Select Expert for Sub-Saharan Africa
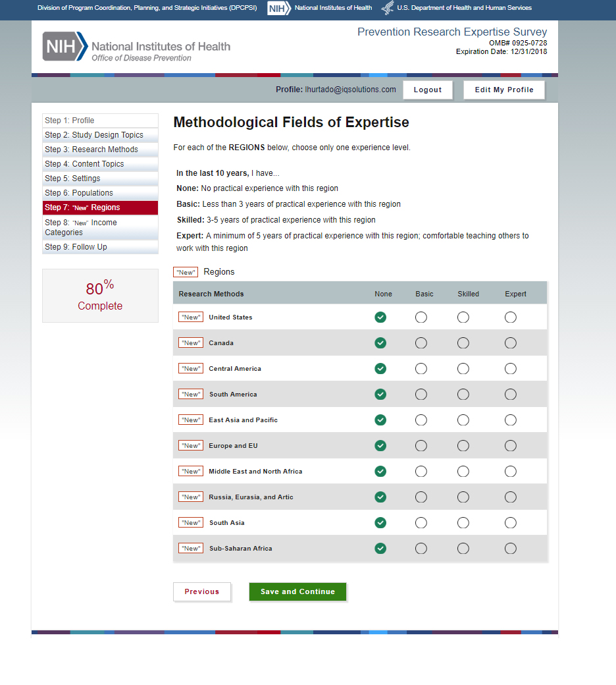 point(510,548)
